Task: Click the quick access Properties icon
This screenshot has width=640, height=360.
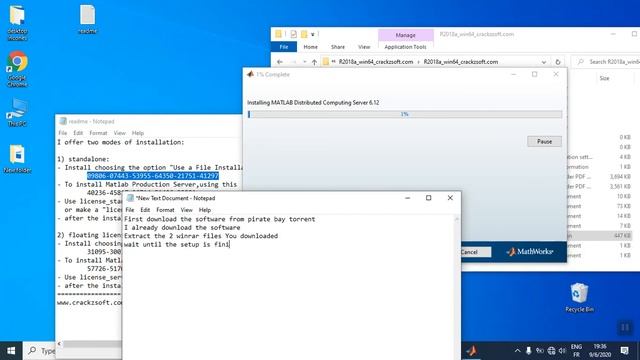Action: [x=293, y=34]
